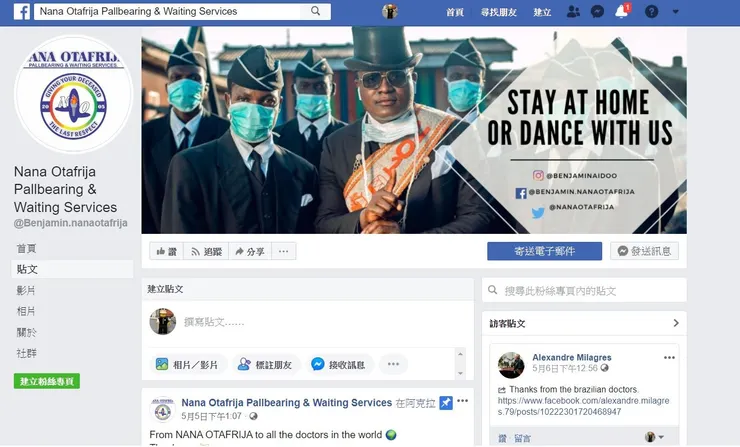
Task: Select 貼文 in the page sidebar
Action: pos(72,269)
